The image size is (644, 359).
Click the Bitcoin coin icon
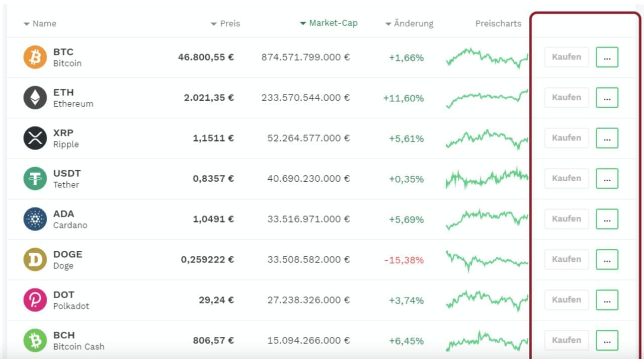(35, 57)
